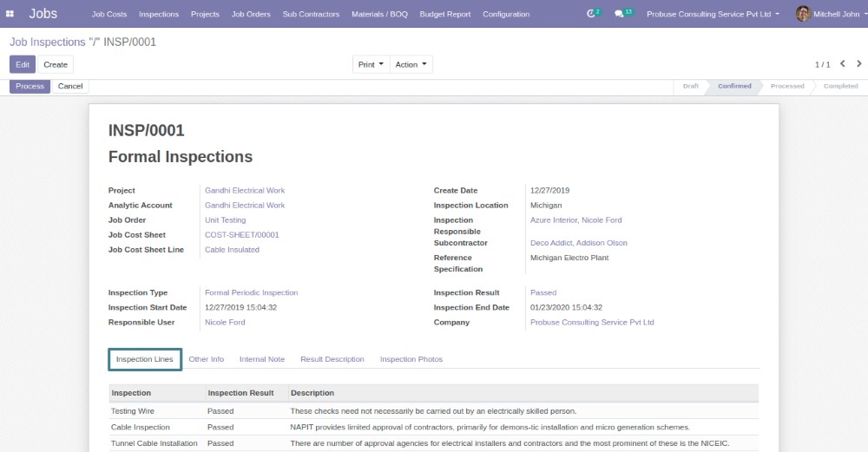Go to the previous record arrow
The image size is (868, 452).
(x=842, y=64)
